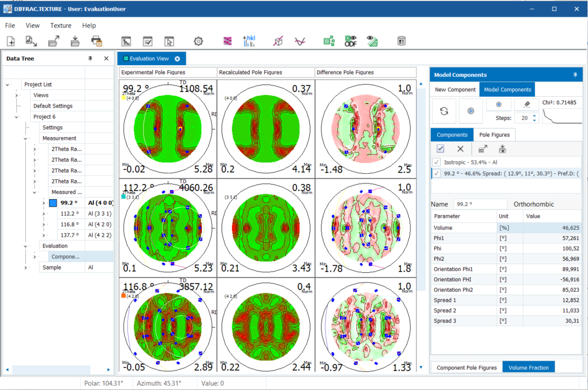Viewport: 588px width, 390px height.
Task: Click the Component Pole Figures button
Action: [x=466, y=367]
